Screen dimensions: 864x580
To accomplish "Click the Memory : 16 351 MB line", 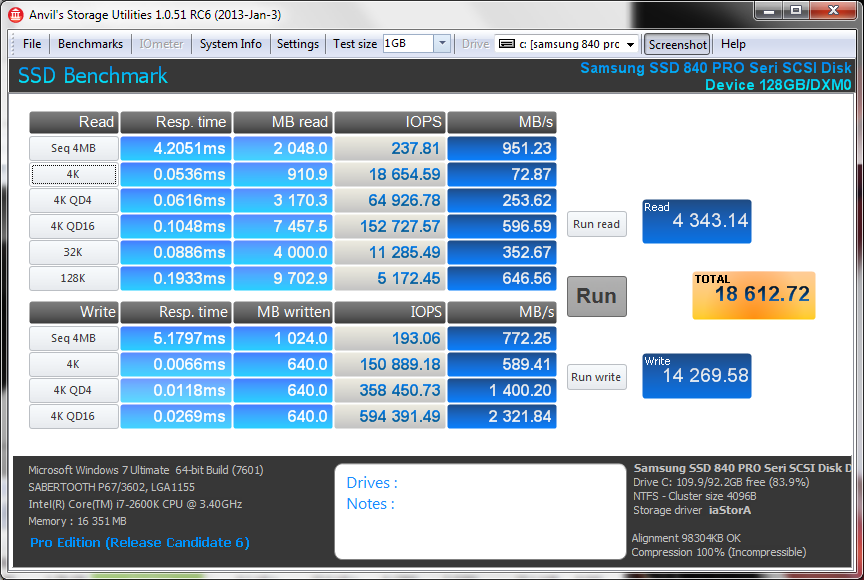I will (x=77, y=521).
